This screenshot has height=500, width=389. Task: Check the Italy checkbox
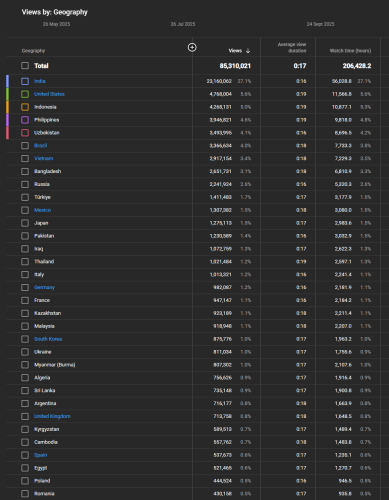[x=25, y=275]
